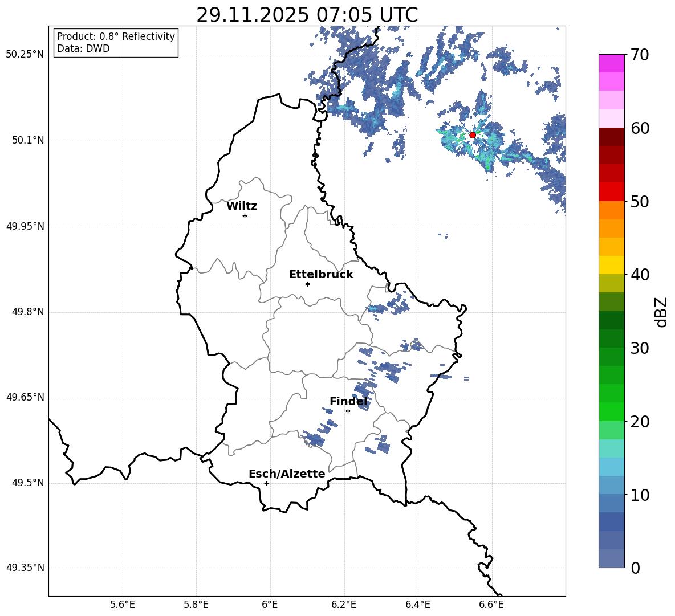The width and height of the screenshot is (675, 616).
Task: Click the Data: DWD text
Action: tap(83, 48)
